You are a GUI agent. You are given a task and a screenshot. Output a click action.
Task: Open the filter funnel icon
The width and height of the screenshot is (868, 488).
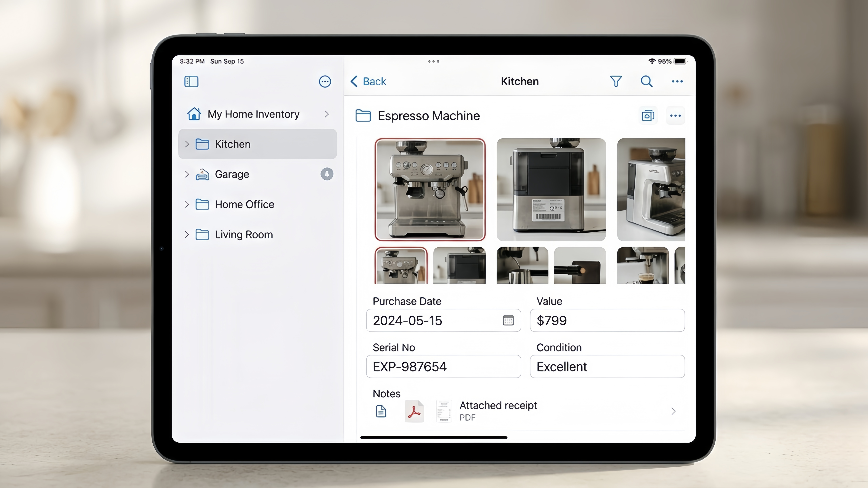click(616, 82)
